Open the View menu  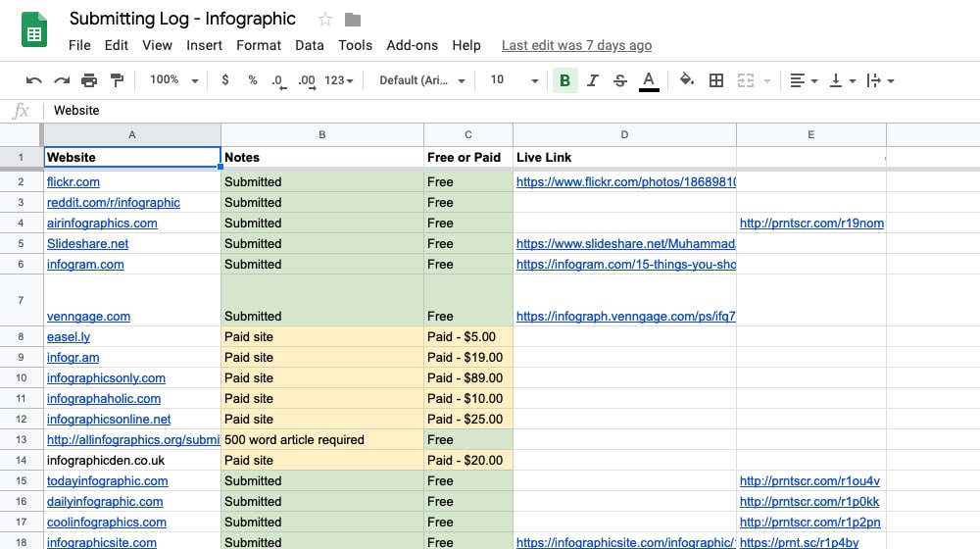(x=157, y=45)
